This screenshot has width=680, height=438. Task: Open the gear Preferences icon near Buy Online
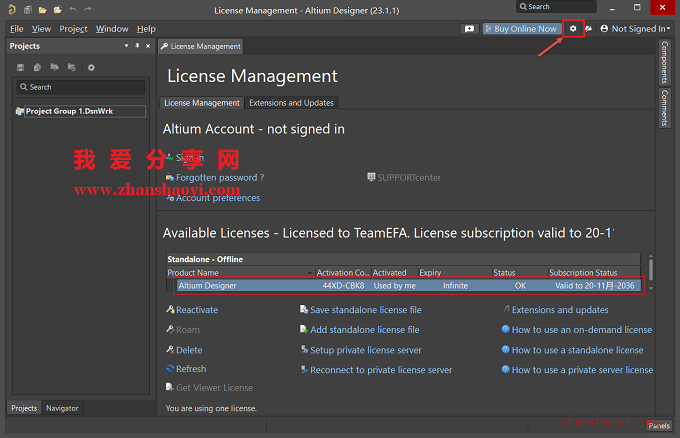tap(573, 29)
